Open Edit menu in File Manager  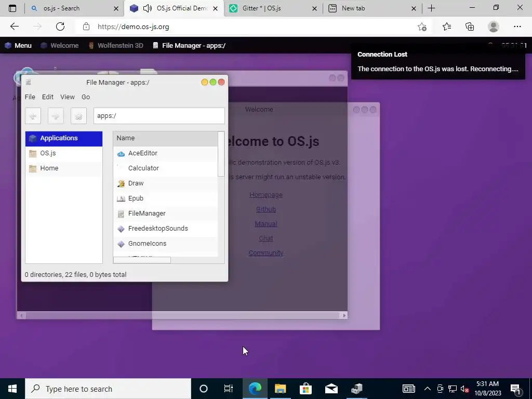coord(47,97)
